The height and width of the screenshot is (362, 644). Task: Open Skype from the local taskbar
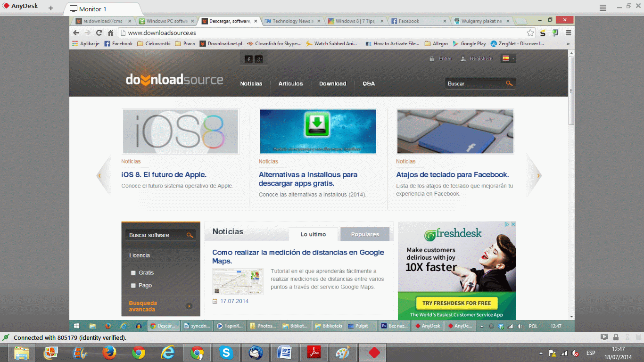tap(226, 352)
